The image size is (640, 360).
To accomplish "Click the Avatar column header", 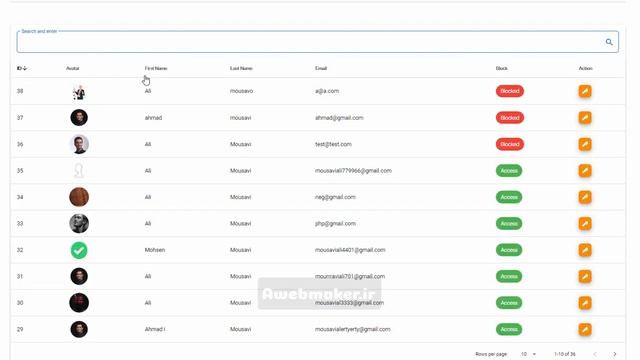I will pyautogui.click(x=73, y=68).
